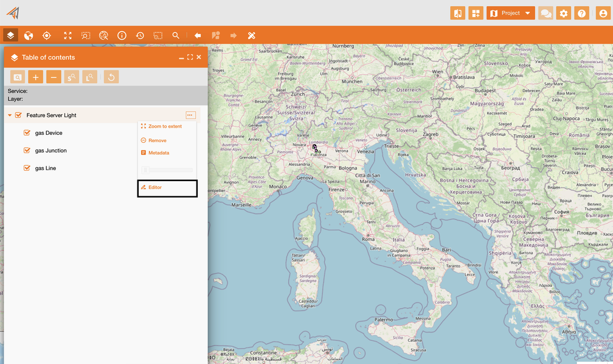Click the L search layer button
Viewport: 613px width, 364px height.
[89, 77]
